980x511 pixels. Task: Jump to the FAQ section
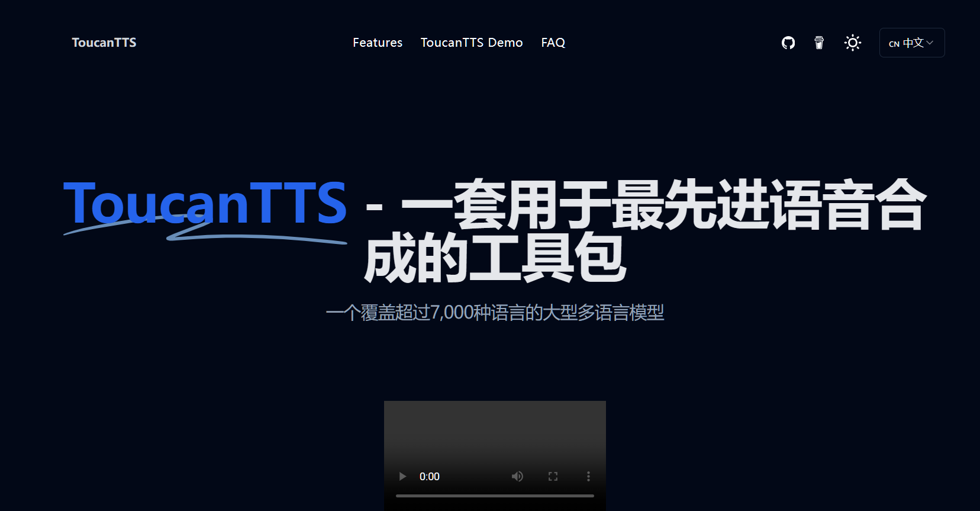[x=553, y=43]
